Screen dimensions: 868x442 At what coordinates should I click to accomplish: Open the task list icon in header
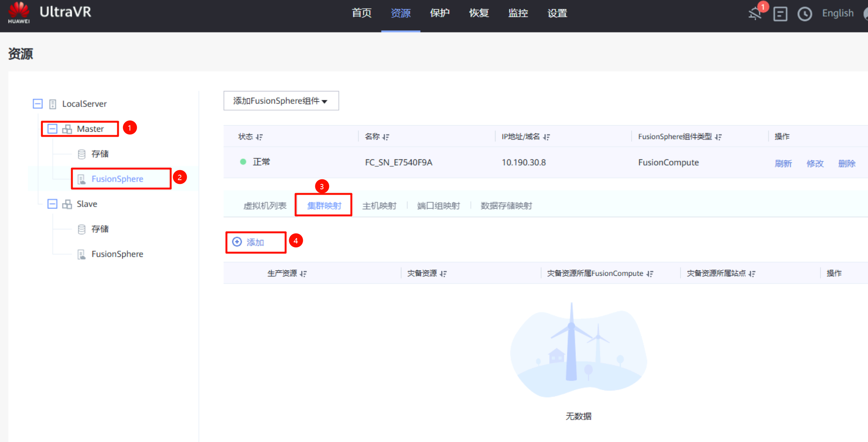click(780, 14)
